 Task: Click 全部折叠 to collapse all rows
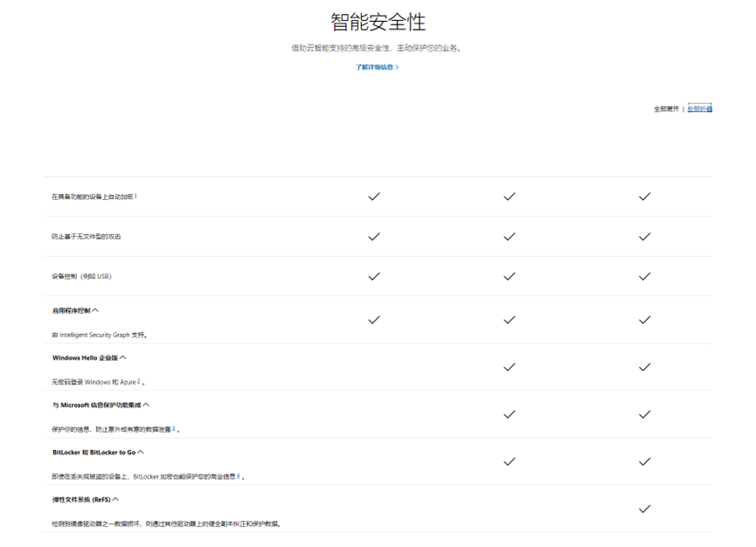(699, 109)
